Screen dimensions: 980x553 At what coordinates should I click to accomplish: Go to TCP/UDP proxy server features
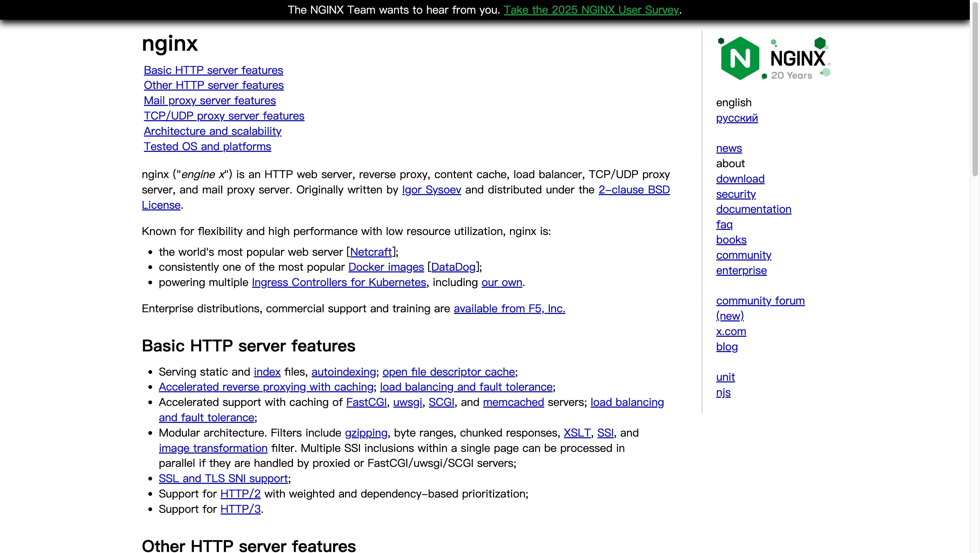pyautogui.click(x=224, y=116)
